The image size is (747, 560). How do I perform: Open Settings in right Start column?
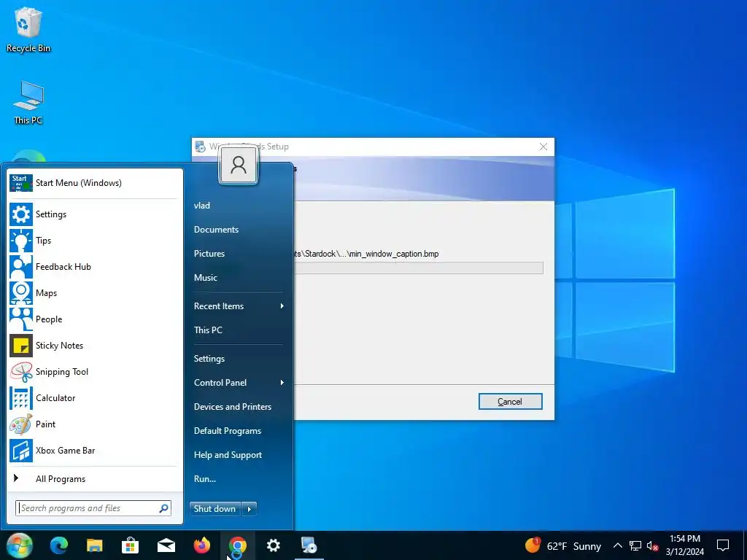[x=209, y=359]
